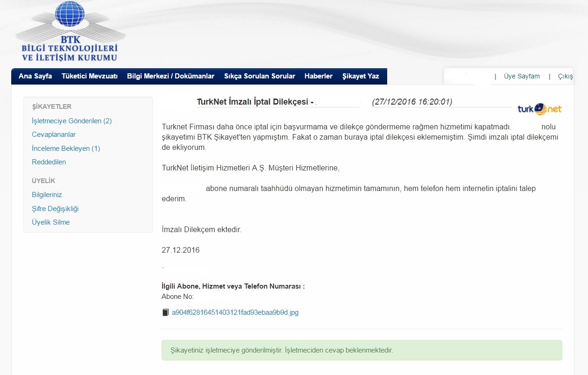
Task: Open Şifre Değişikliği page
Action: tap(55, 209)
